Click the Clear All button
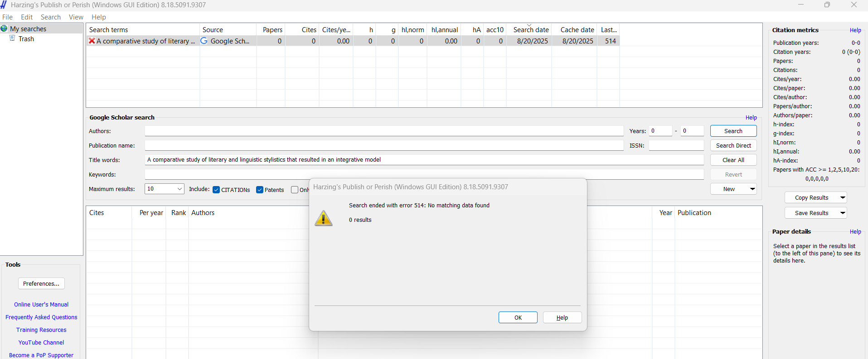 [733, 160]
